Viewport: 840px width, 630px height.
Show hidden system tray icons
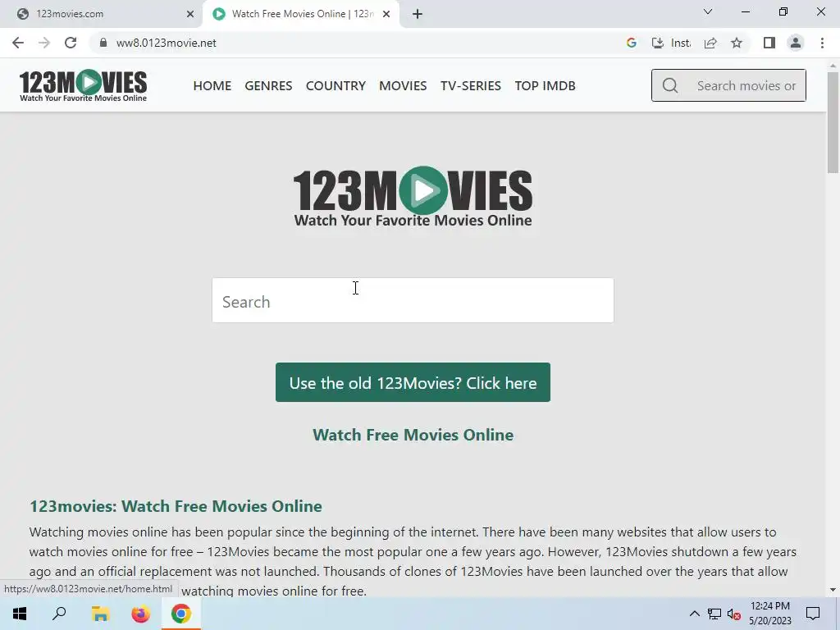[x=694, y=614]
